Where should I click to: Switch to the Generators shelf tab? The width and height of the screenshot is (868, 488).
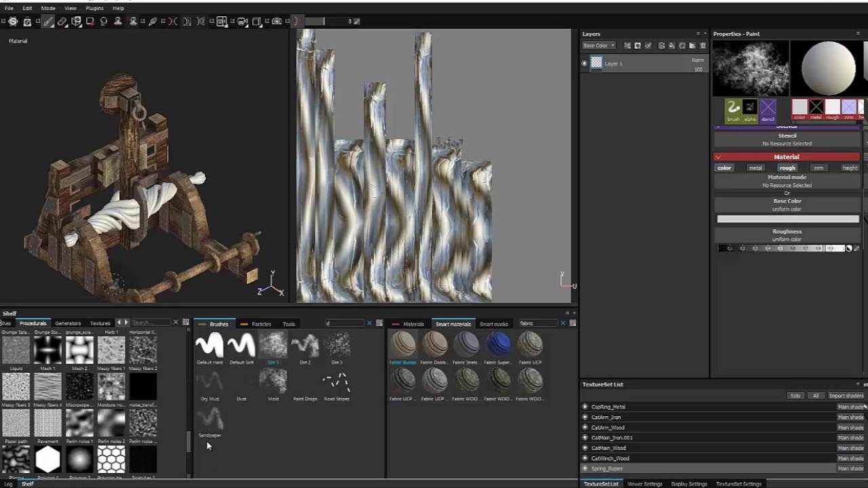pyautogui.click(x=68, y=323)
